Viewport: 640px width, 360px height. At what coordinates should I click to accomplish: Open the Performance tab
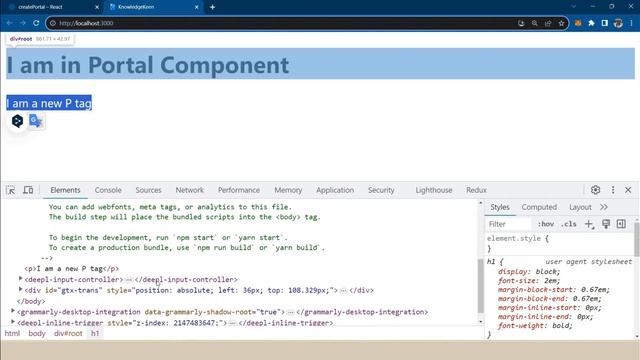coord(239,190)
